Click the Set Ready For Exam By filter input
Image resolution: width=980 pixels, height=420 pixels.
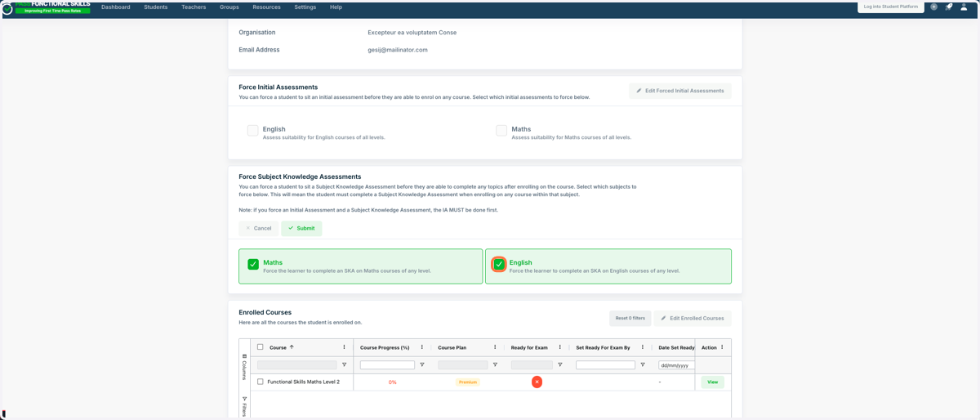(x=605, y=365)
